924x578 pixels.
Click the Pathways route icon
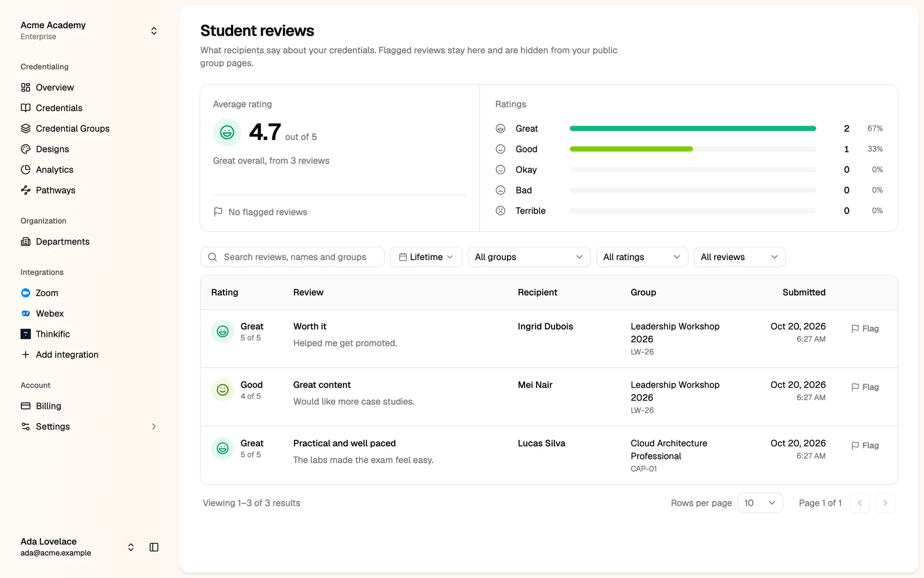point(25,190)
